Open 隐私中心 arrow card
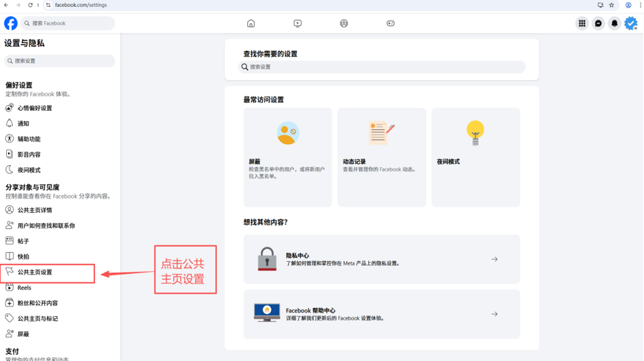 coord(382,259)
